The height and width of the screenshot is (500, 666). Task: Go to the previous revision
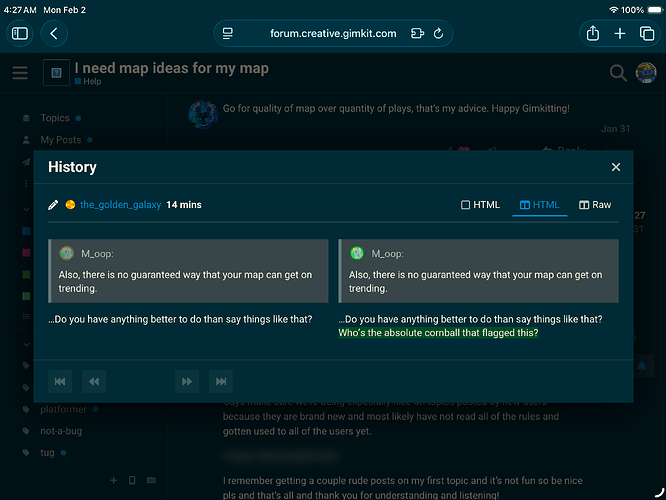coord(94,381)
